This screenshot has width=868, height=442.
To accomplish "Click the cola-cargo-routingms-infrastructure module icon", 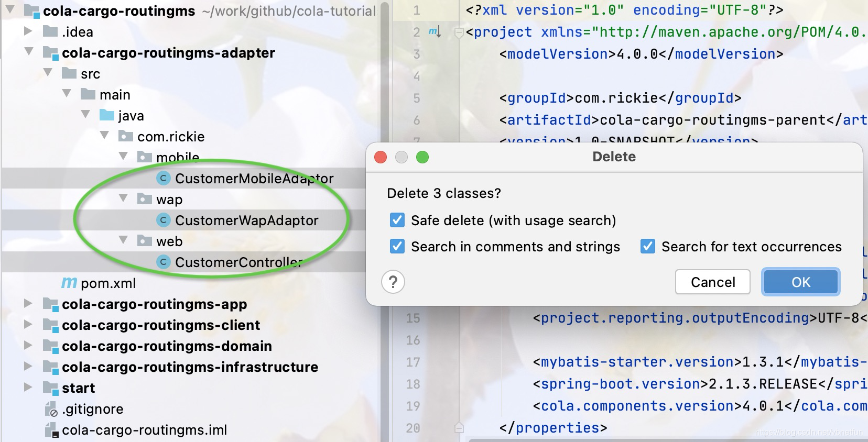I will [x=50, y=367].
